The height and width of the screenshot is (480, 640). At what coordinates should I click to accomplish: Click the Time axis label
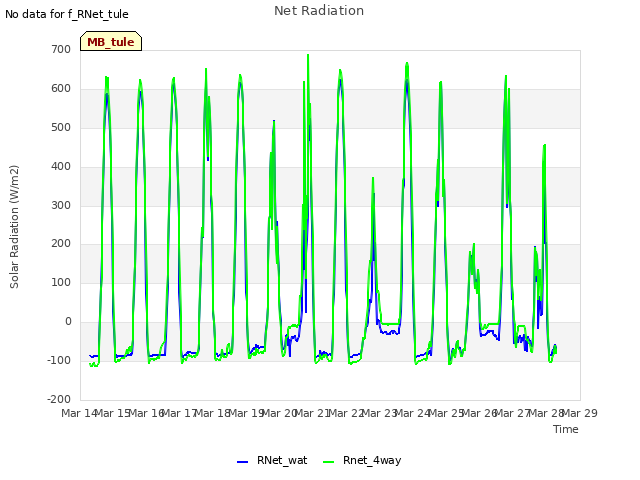pos(566,429)
